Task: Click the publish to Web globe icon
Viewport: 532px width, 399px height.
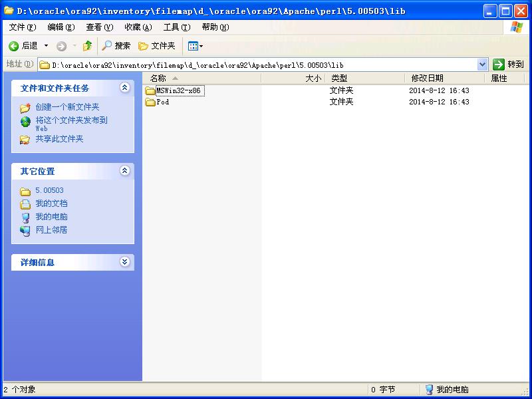Action: [25, 122]
